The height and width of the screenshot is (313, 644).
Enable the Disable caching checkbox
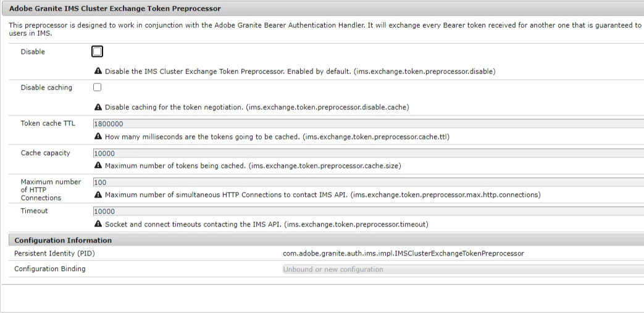[98, 87]
